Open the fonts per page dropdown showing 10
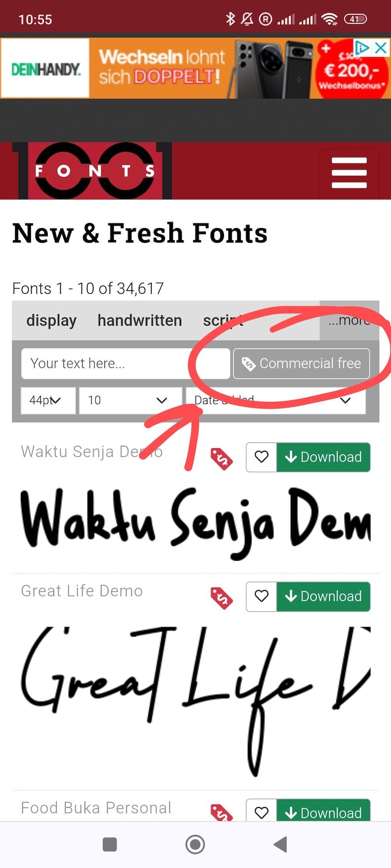Image resolution: width=391 pixels, height=868 pixels. [130, 401]
